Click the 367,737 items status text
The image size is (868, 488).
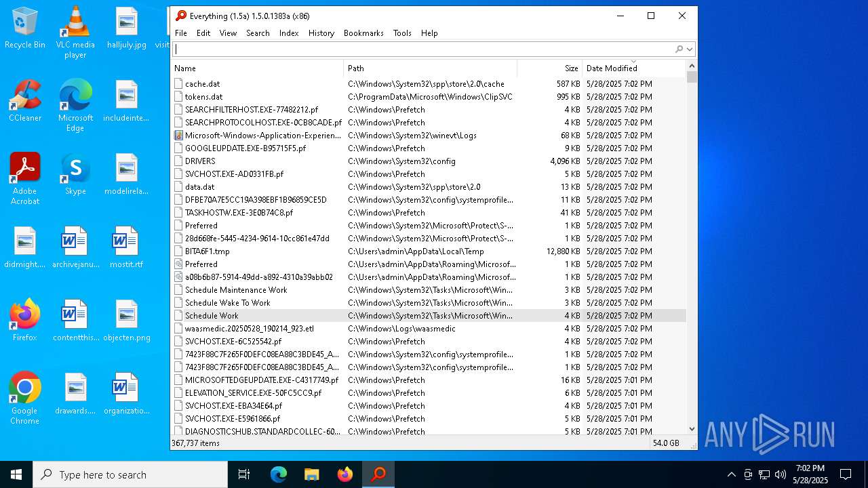tap(195, 443)
